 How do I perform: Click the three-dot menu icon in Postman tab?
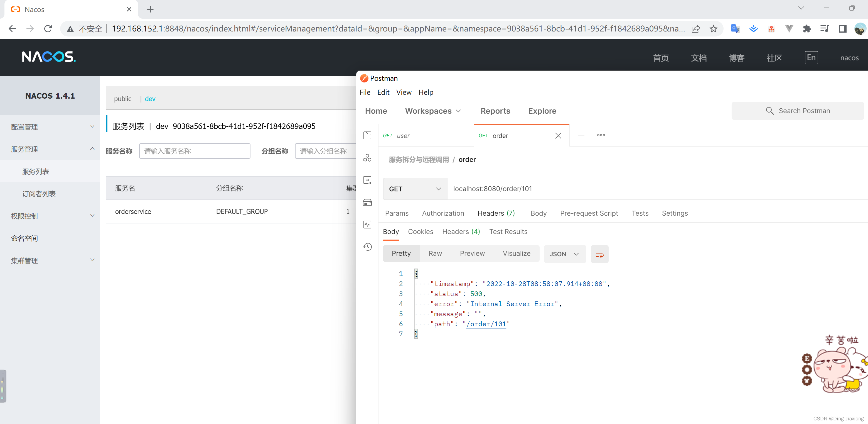pyautogui.click(x=601, y=135)
